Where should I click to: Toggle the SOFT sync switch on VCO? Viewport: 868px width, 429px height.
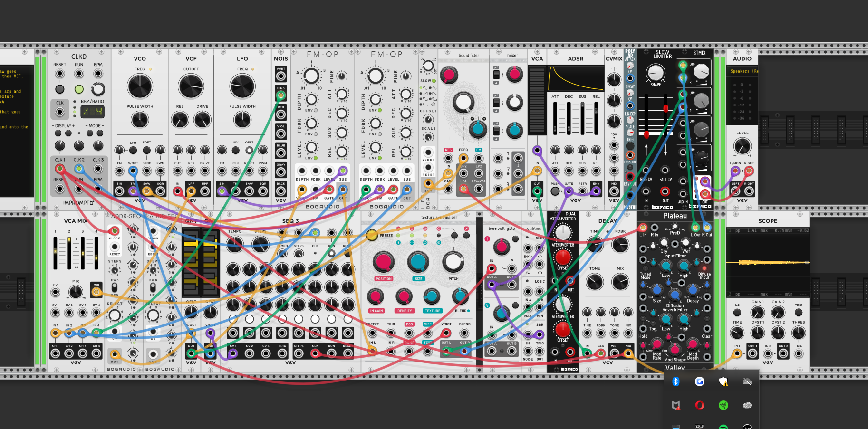pyautogui.click(x=147, y=150)
